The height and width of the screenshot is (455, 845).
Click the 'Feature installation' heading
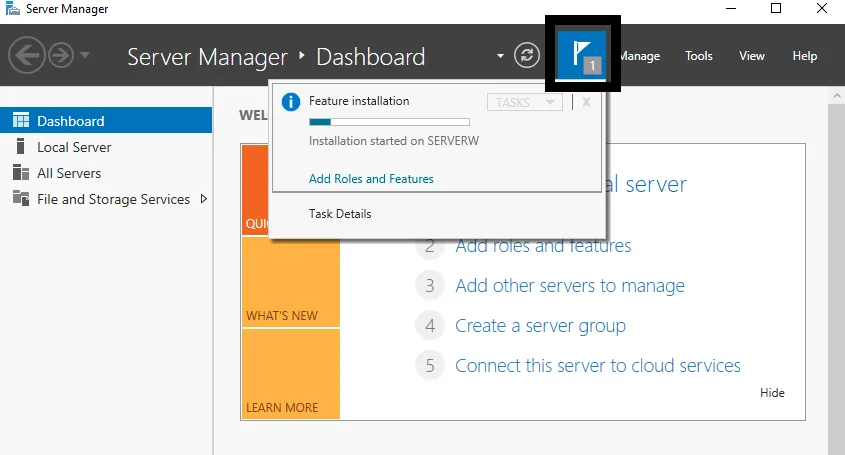[x=359, y=101]
